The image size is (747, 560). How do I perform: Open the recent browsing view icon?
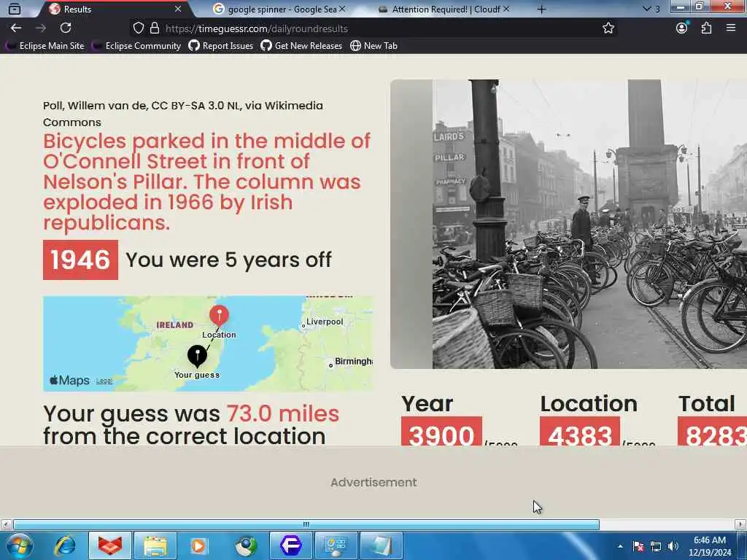point(15,9)
